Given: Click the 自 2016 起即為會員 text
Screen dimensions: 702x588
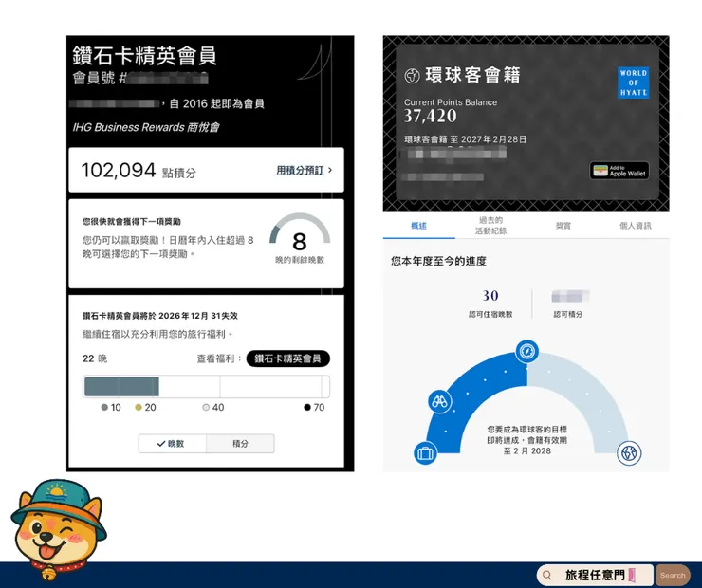Looking at the screenshot, I should tap(216, 103).
